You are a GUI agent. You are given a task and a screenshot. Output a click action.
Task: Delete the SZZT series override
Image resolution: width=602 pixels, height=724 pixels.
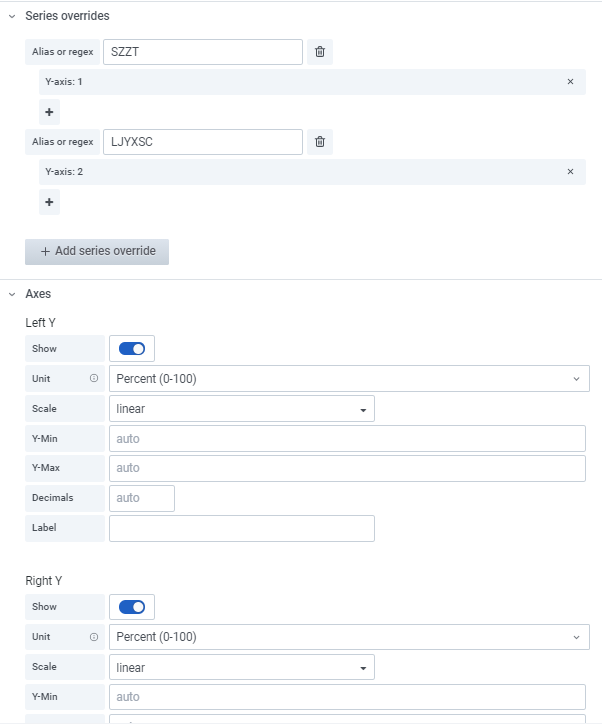coord(320,52)
